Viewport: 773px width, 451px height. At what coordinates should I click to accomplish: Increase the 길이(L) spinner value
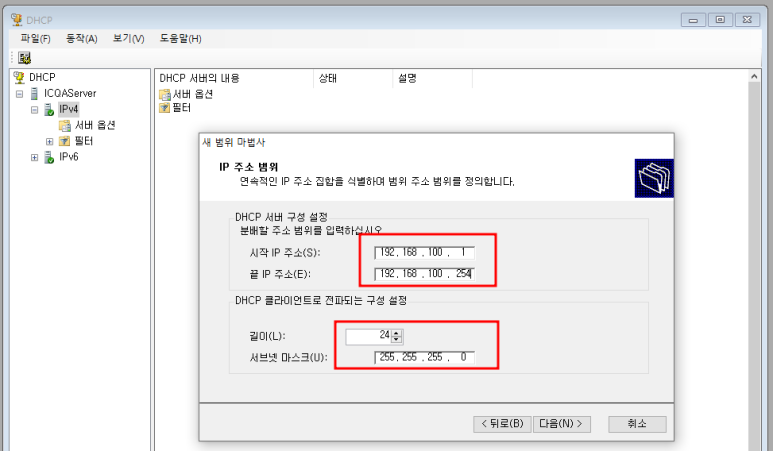(397, 333)
